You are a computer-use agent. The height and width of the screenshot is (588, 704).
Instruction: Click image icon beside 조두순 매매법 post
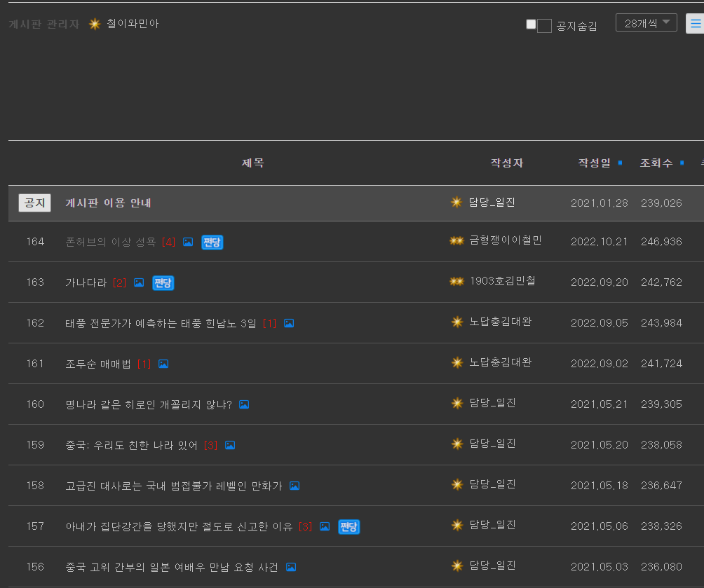click(x=163, y=364)
